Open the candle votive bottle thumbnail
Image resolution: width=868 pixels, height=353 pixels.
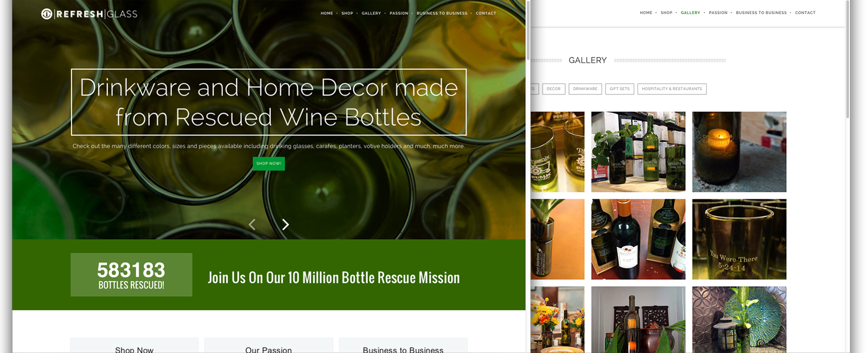click(x=739, y=152)
